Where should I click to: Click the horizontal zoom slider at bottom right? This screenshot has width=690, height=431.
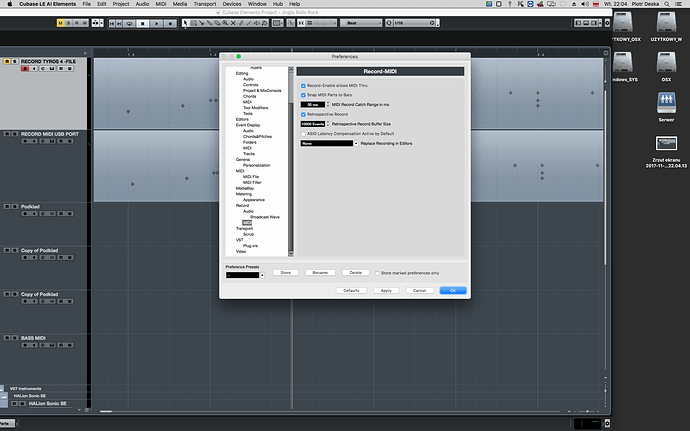(x=587, y=412)
